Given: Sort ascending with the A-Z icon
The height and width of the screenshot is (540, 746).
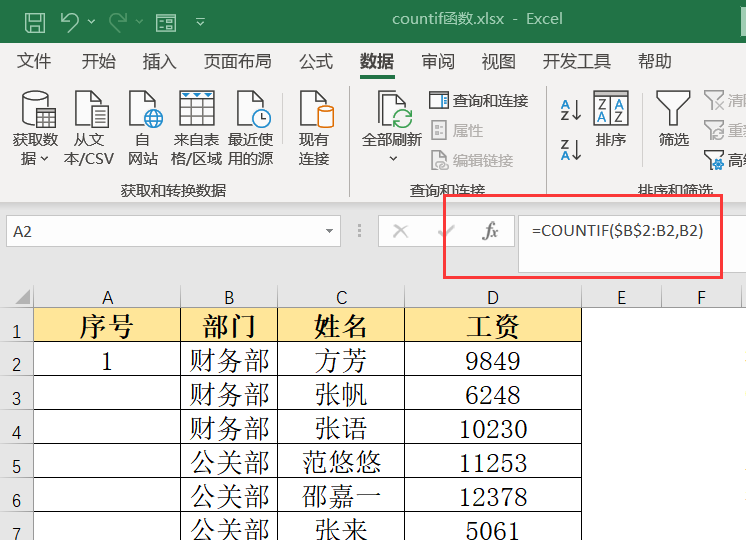Looking at the screenshot, I should (570, 110).
